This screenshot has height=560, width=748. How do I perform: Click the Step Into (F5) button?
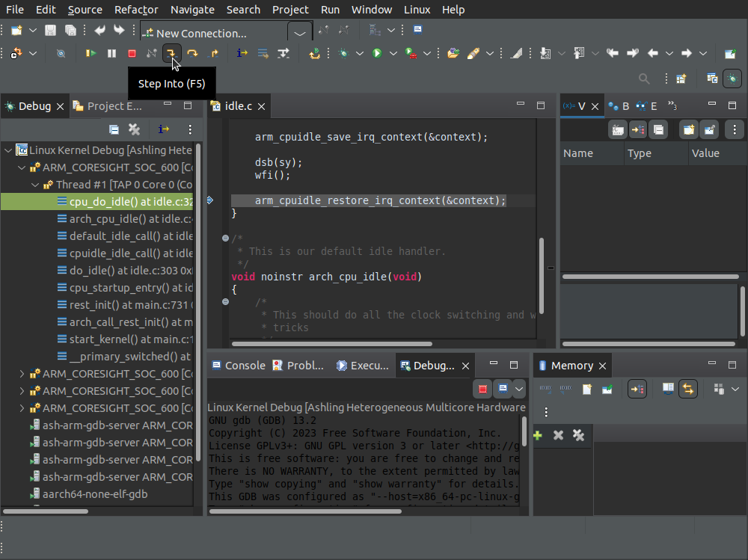click(172, 54)
